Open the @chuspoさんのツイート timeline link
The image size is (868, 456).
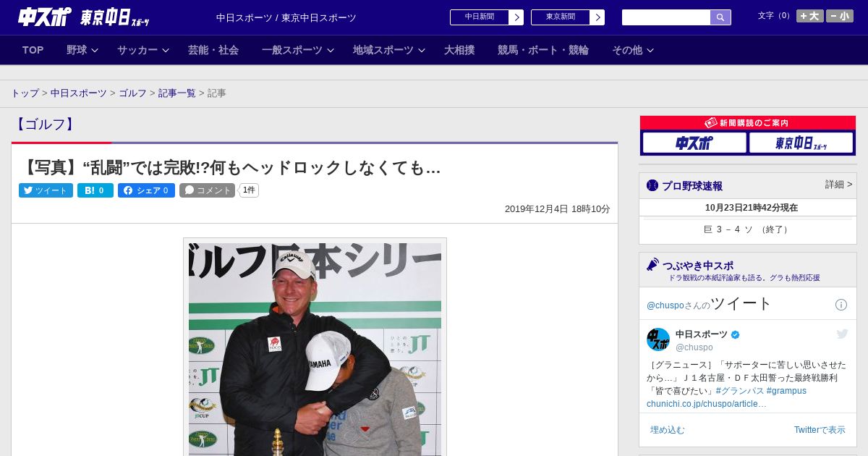[709, 304]
